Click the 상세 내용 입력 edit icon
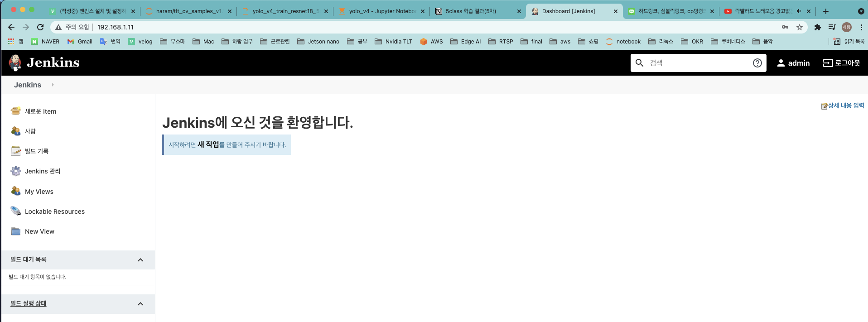Screen dimensions: 868x322 coord(824,106)
